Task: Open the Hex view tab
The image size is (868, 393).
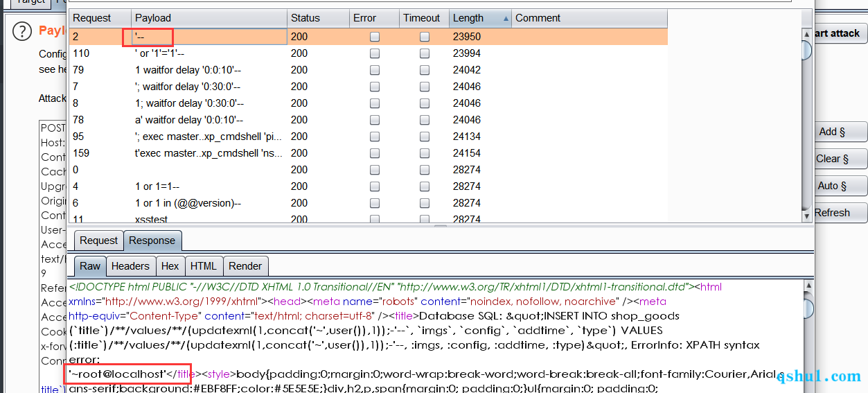Action: [x=170, y=265]
